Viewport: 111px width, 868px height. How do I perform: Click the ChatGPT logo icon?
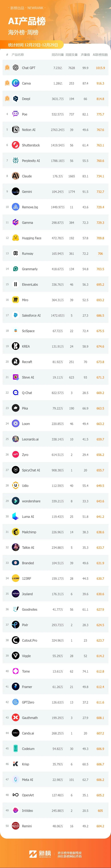pyautogui.click(x=15, y=68)
